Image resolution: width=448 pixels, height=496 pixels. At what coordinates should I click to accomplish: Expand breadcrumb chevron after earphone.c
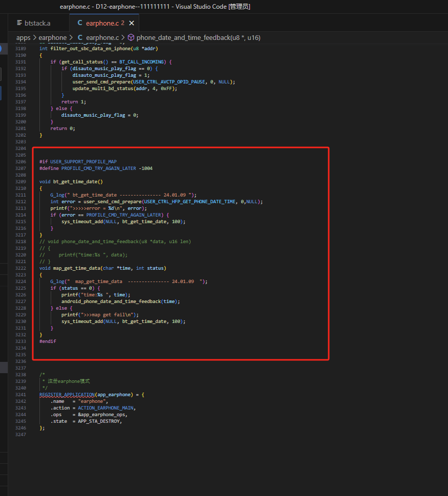pyautogui.click(x=123, y=38)
